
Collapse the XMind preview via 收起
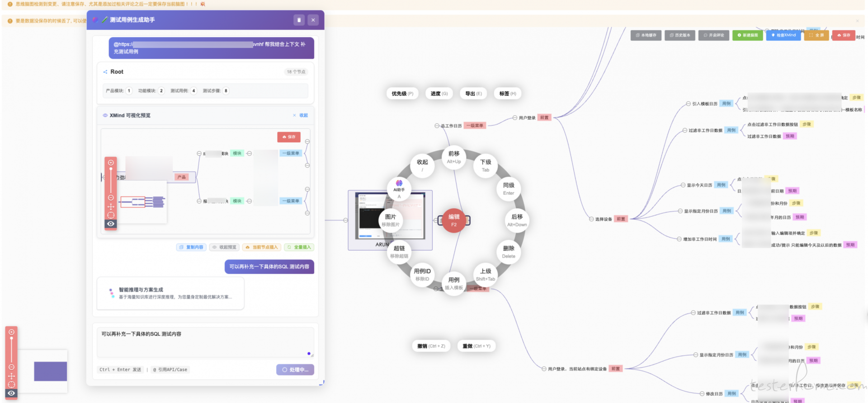(300, 115)
